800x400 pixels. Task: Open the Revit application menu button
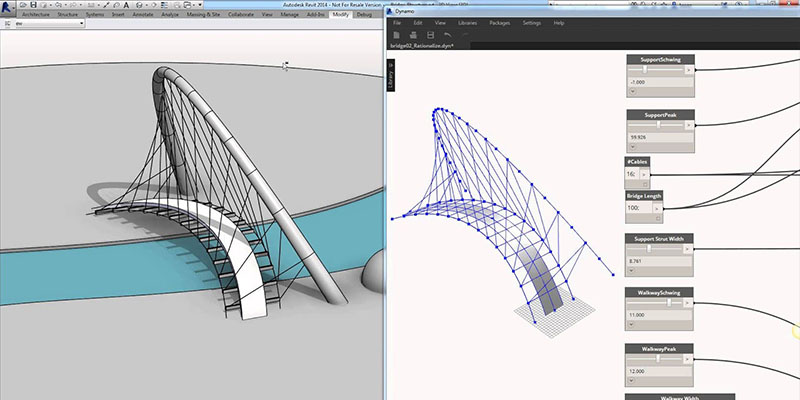[7, 8]
